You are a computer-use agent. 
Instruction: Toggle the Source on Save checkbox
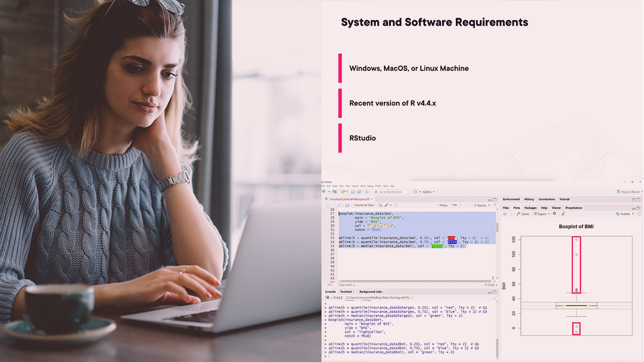(x=353, y=205)
